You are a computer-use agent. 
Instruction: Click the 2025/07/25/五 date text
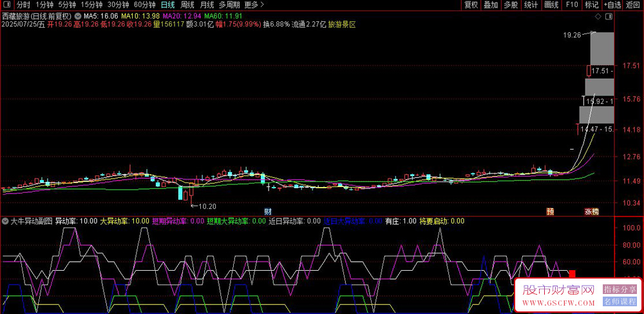[23, 25]
